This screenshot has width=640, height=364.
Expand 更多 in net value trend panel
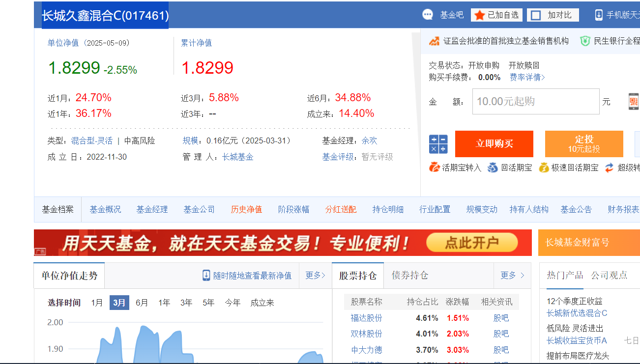pos(315,275)
